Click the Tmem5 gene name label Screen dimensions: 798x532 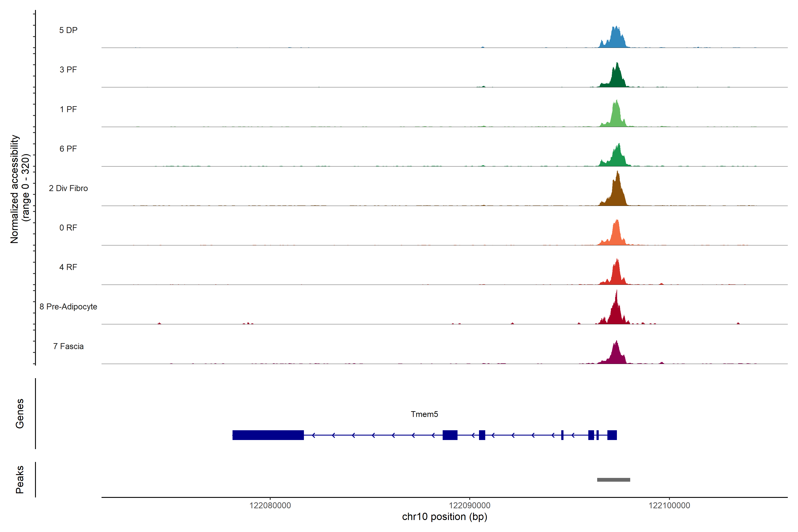[424, 414]
